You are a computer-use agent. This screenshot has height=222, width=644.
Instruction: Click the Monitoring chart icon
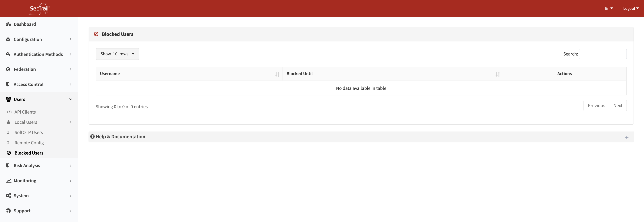coord(9,181)
